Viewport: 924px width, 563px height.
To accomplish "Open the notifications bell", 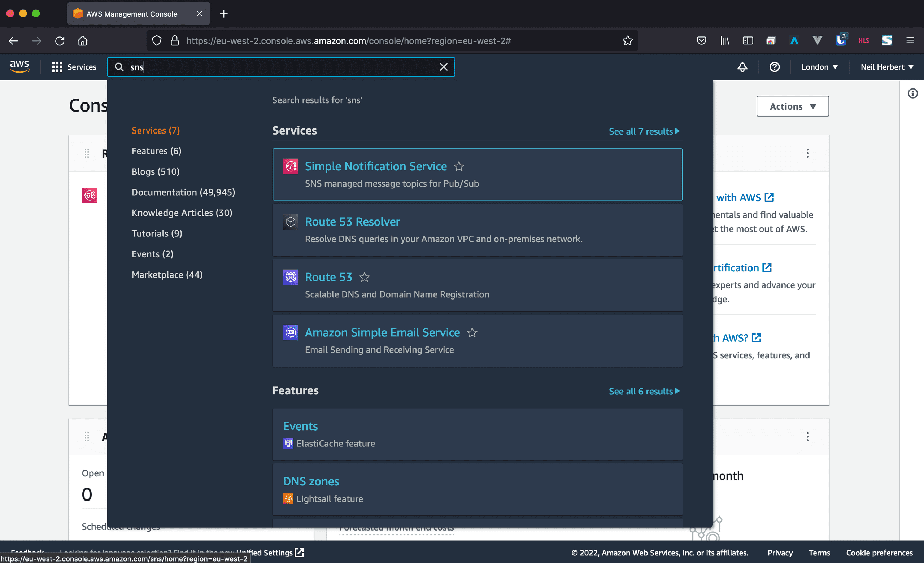I will (742, 67).
